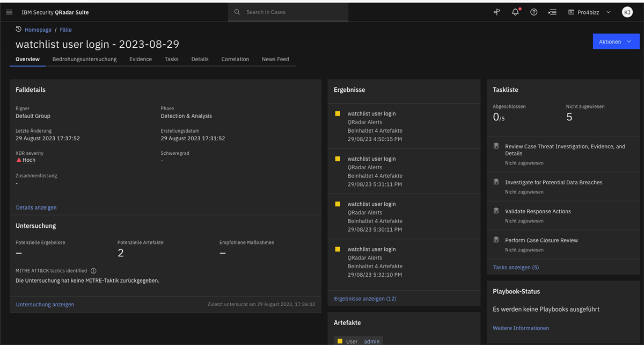Click the yellow swatch of the first result
644x345 pixels.
[338, 114]
